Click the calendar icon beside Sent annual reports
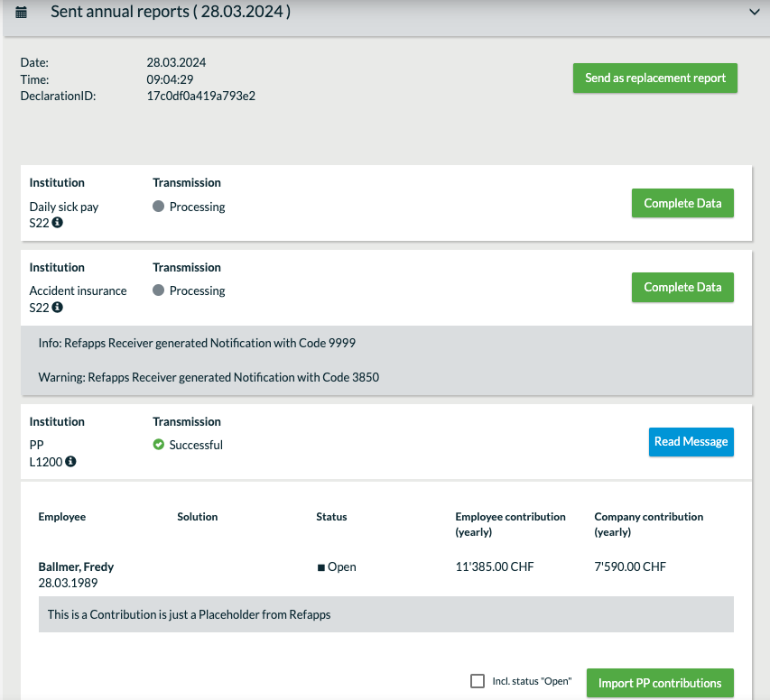The image size is (770, 700). (x=21, y=13)
